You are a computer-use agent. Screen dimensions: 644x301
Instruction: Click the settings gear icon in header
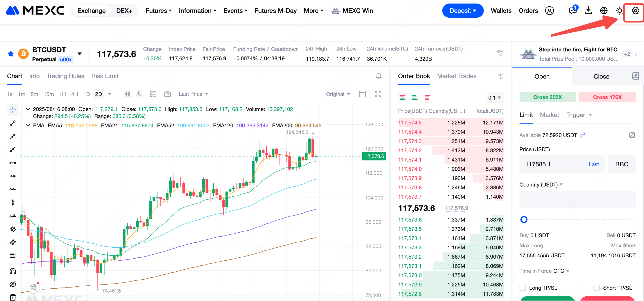(x=635, y=11)
